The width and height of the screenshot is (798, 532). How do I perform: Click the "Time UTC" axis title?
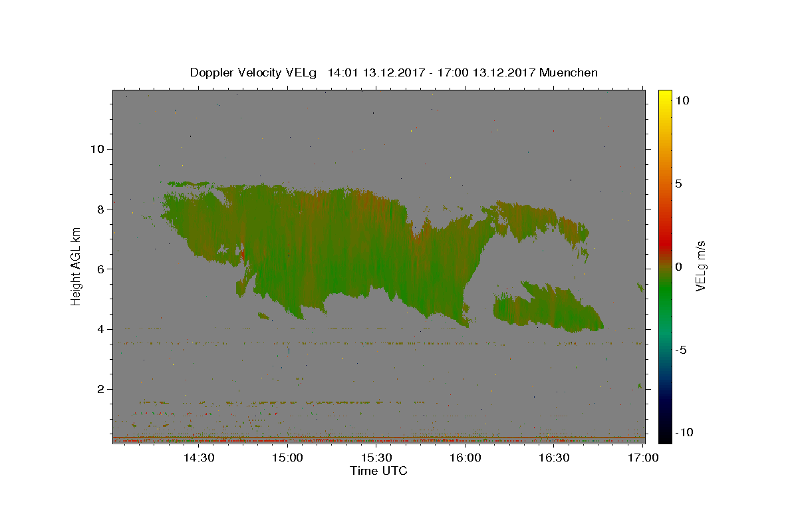pyautogui.click(x=378, y=471)
